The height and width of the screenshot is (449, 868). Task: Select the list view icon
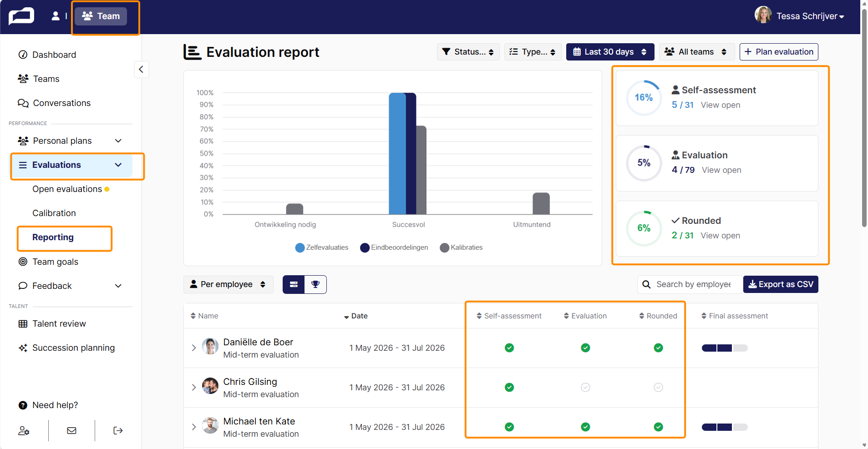point(294,284)
